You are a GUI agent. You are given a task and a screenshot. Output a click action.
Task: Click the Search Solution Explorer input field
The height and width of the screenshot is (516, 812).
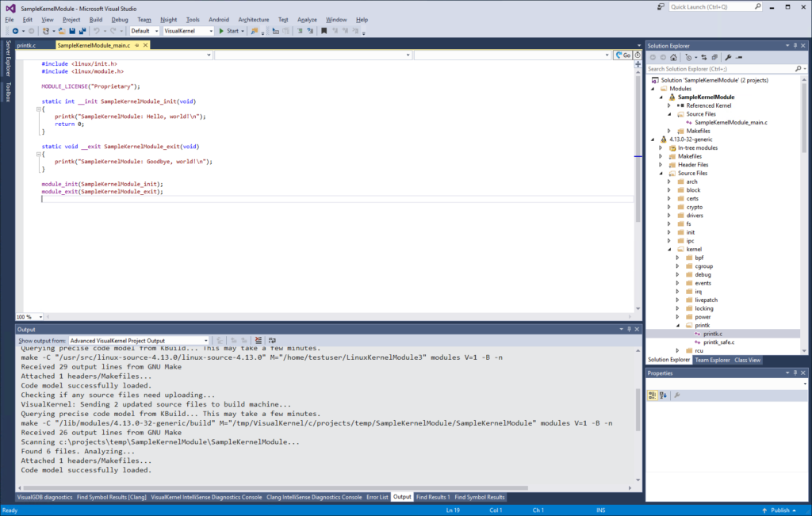click(721, 69)
